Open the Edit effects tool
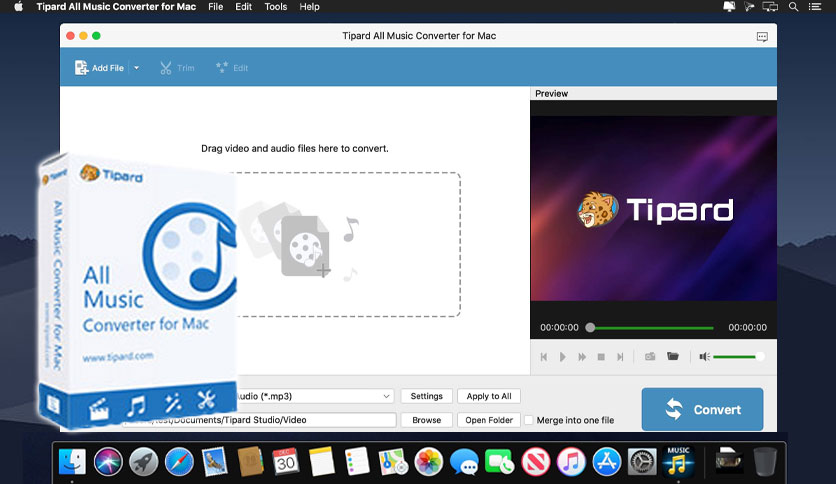The image size is (836, 484). click(x=232, y=68)
